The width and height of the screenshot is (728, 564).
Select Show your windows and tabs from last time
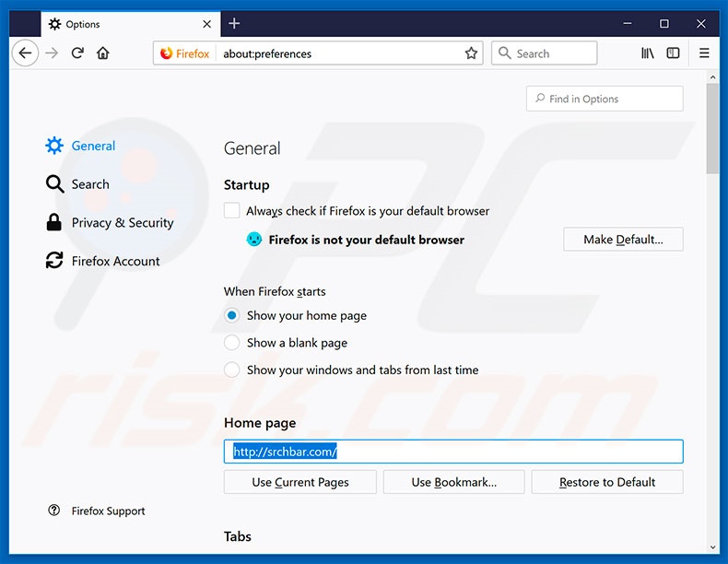pyautogui.click(x=231, y=370)
